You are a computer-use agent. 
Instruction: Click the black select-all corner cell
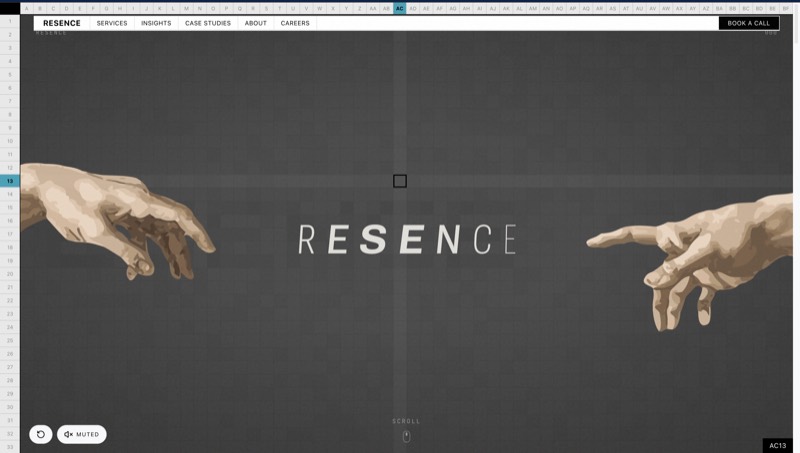(10, 8)
